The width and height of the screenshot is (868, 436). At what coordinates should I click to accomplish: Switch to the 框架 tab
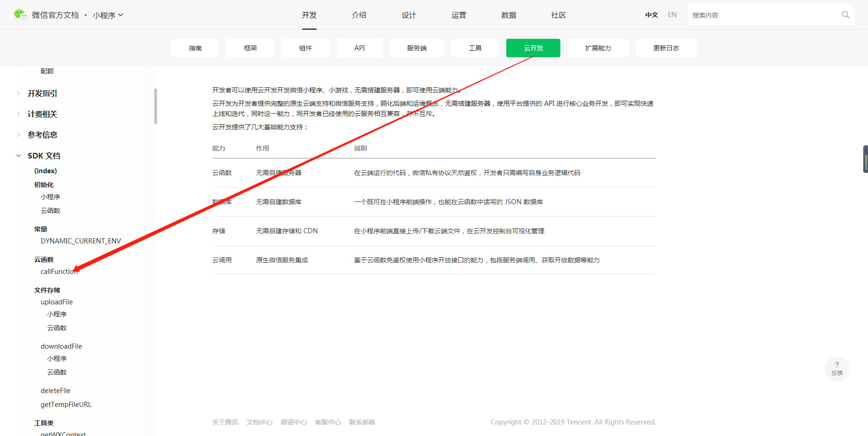250,48
